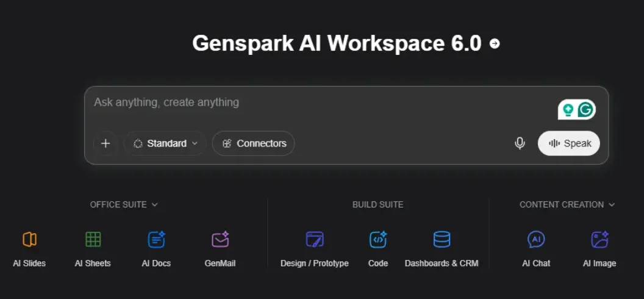Click the Genspark AI Workspace 6.0 heading
The image size is (644, 299).
click(337, 43)
